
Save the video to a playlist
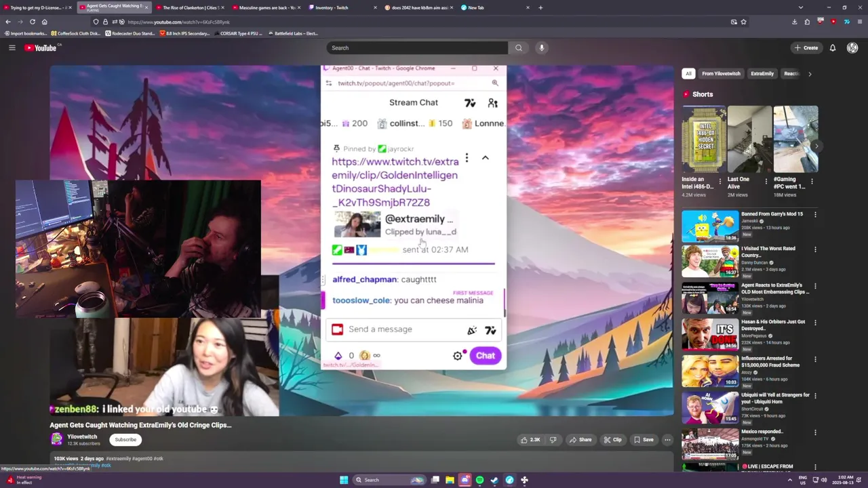click(x=644, y=440)
